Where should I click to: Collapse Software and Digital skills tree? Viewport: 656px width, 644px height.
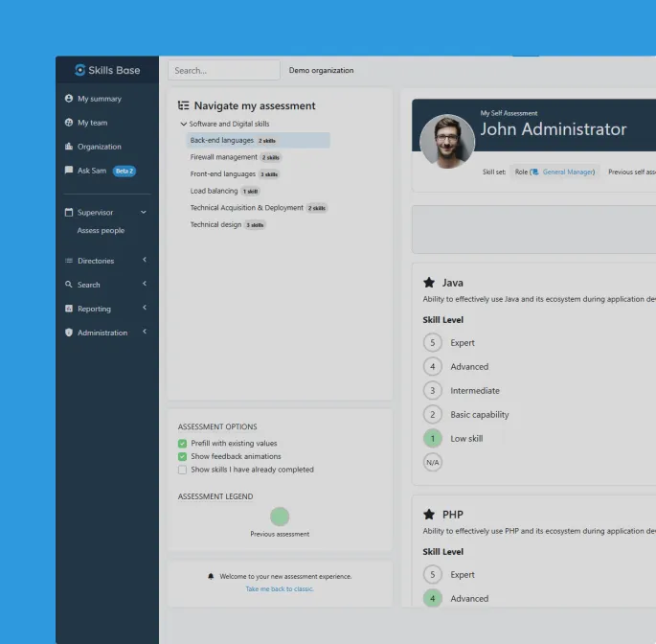(x=183, y=124)
